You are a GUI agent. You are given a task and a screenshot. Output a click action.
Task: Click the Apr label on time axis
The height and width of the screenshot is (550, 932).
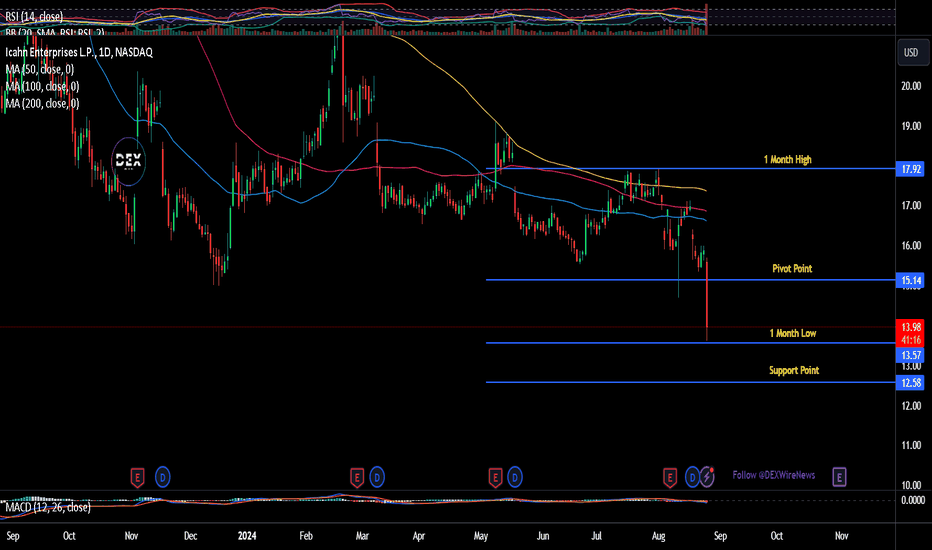coord(418,536)
